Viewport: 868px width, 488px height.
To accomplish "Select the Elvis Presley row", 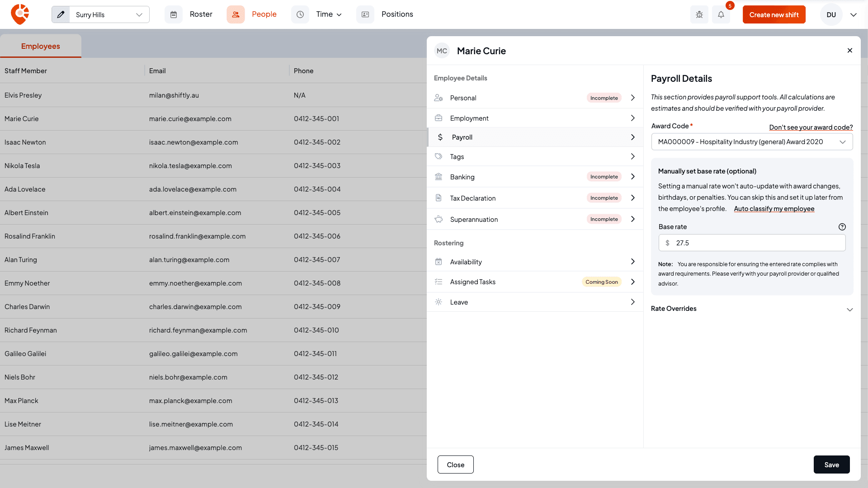I will tap(213, 95).
